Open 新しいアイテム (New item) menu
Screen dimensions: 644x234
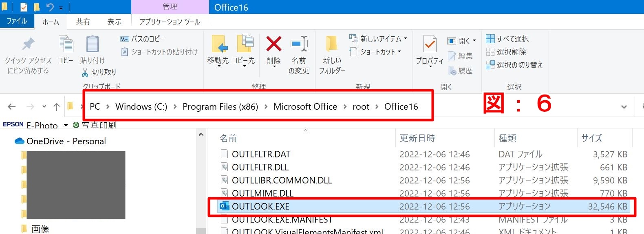[x=378, y=39]
